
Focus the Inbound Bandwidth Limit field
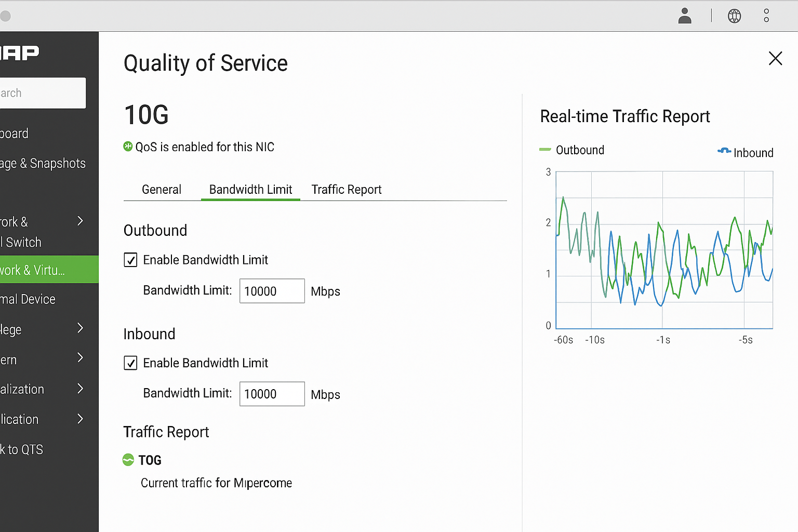(x=272, y=394)
